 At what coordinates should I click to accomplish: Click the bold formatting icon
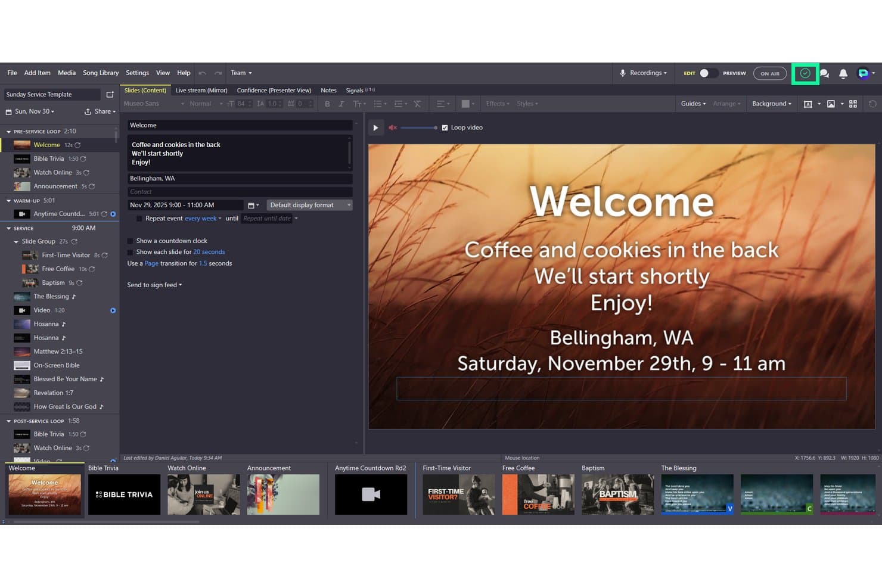pyautogui.click(x=327, y=104)
